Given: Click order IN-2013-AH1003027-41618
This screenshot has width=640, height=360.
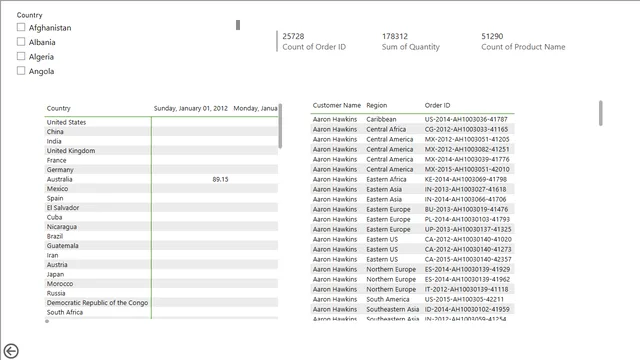Looking at the screenshot, I should coord(465,189).
